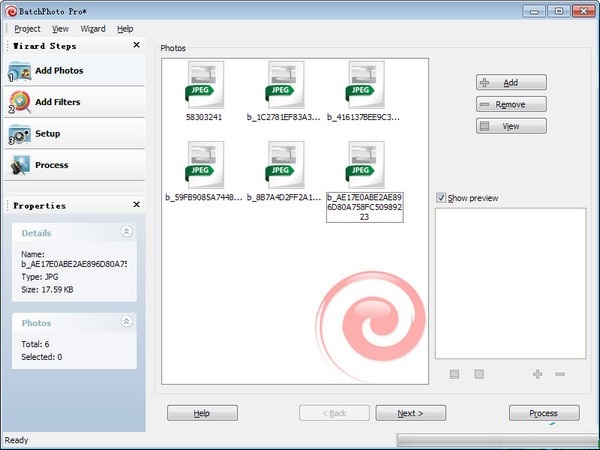Click the Remove button
This screenshot has width=600, height=450.
[511, 104]
